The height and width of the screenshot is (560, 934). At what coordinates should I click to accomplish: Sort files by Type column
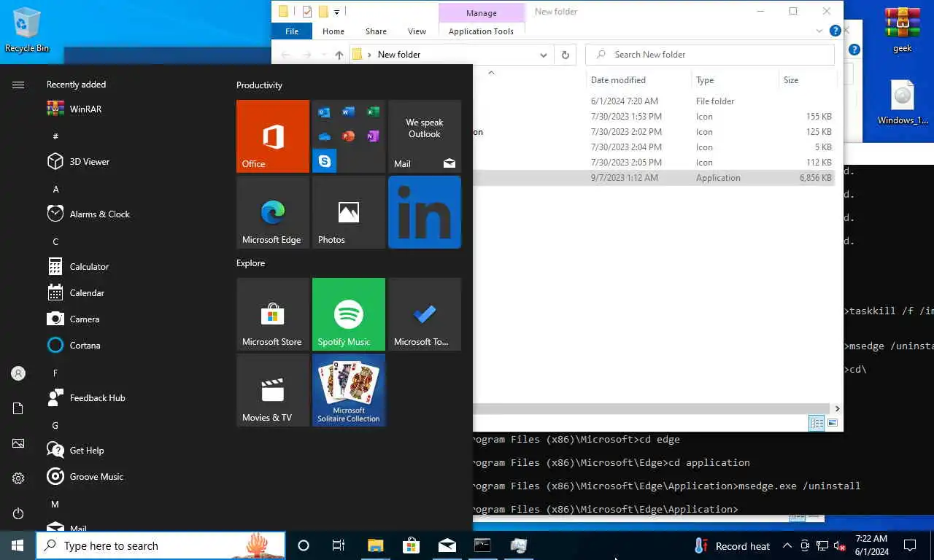coord(705,80)
